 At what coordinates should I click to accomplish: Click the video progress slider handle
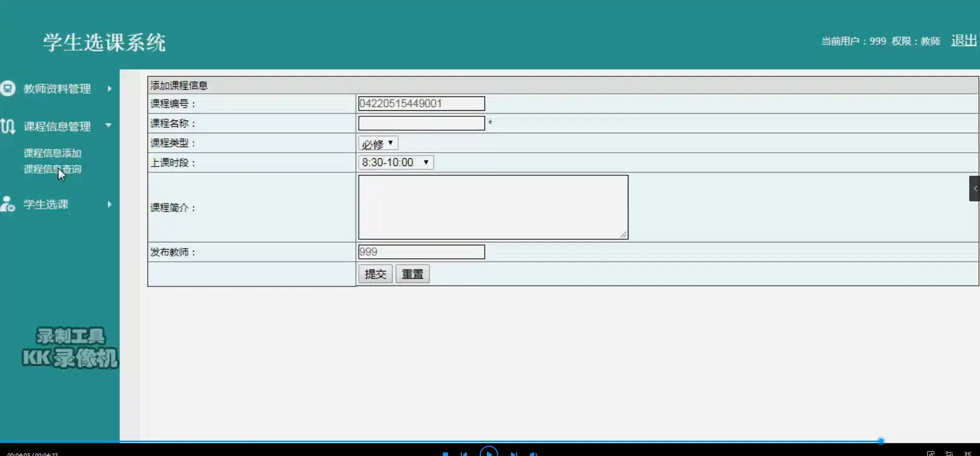tap(881, 441)
